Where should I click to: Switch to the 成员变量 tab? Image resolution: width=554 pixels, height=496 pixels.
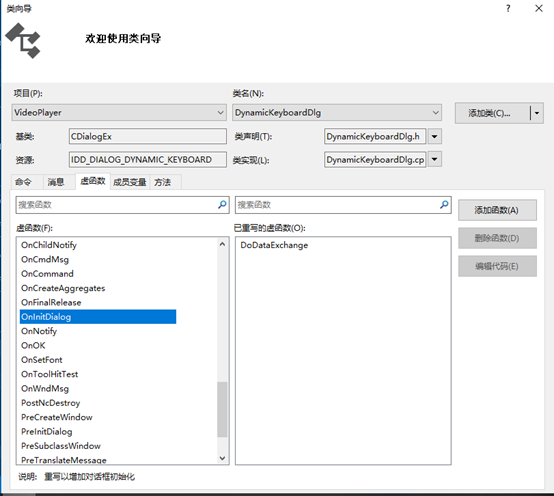point(130,182)
